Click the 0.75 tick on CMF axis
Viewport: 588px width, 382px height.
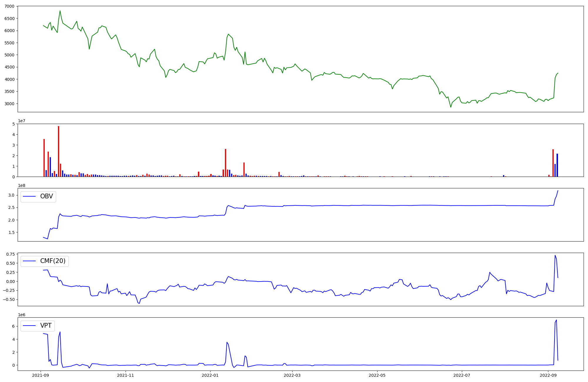pyautogui.click(x=10, y=254)
